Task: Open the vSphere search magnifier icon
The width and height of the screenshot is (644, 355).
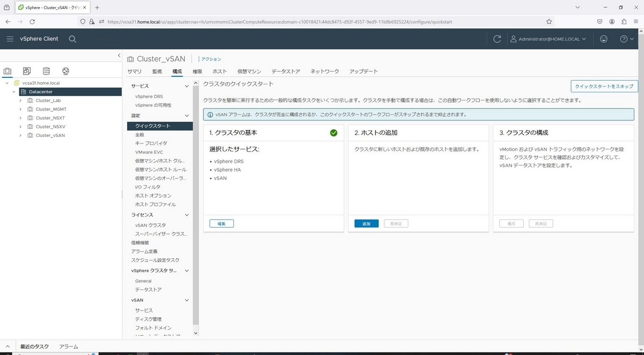Action: (x=72, y=39)
